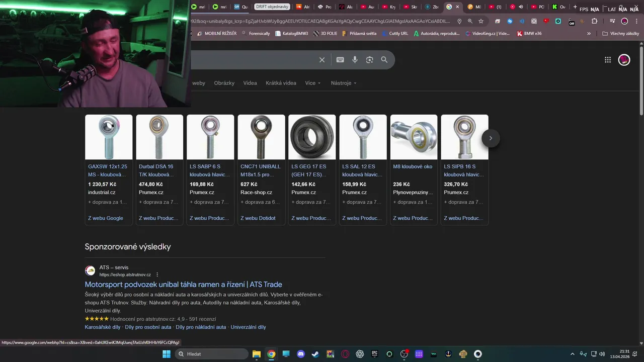Click the magnifier search submit icon
644x362 pixels.
coord(384,60)
